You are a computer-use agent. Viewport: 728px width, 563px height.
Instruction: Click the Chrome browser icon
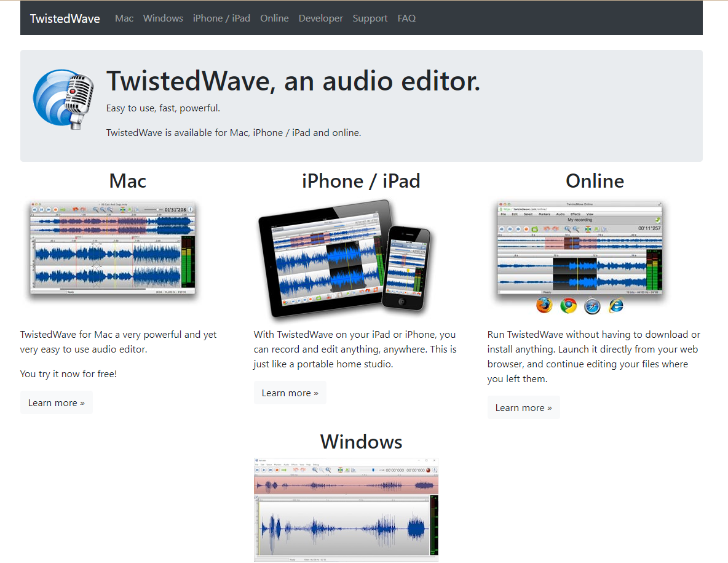pos(568,305)
